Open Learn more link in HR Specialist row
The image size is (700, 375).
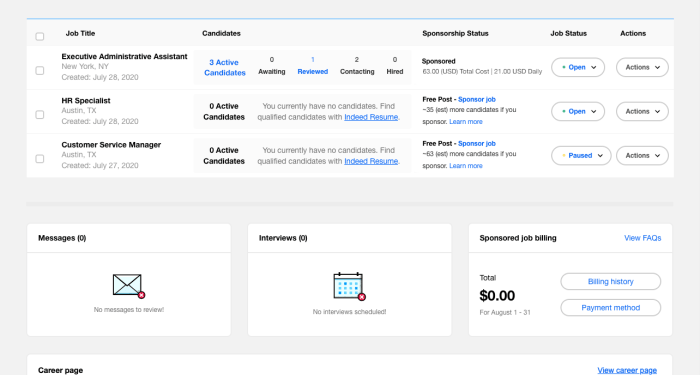click(466, 122)
